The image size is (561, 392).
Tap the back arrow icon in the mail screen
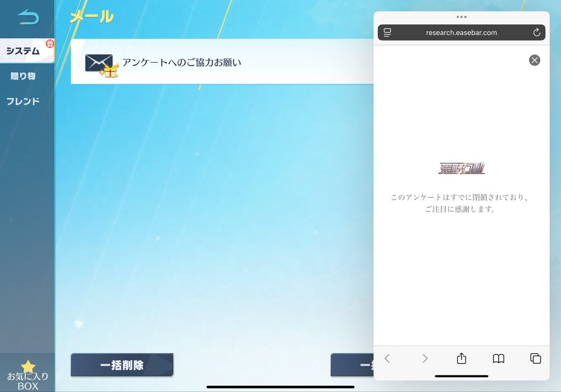28,17
